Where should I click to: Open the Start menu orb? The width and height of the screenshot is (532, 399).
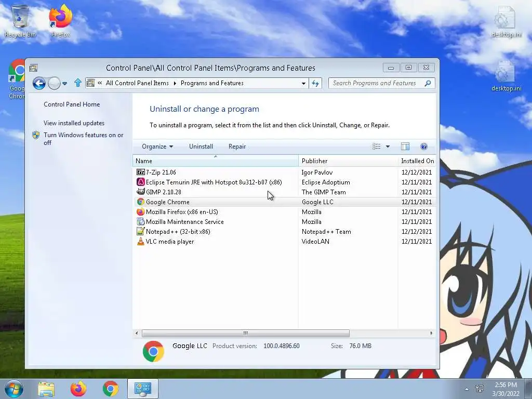coord(14,389)
